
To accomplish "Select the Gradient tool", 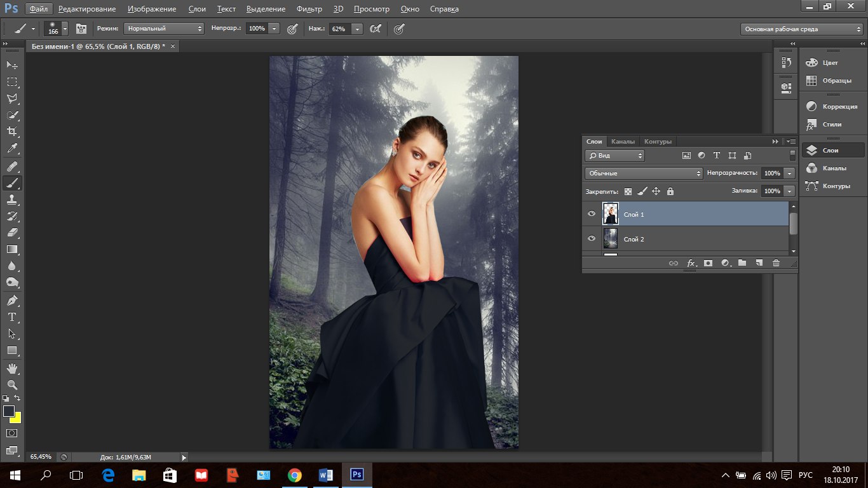I will (12, 249).
